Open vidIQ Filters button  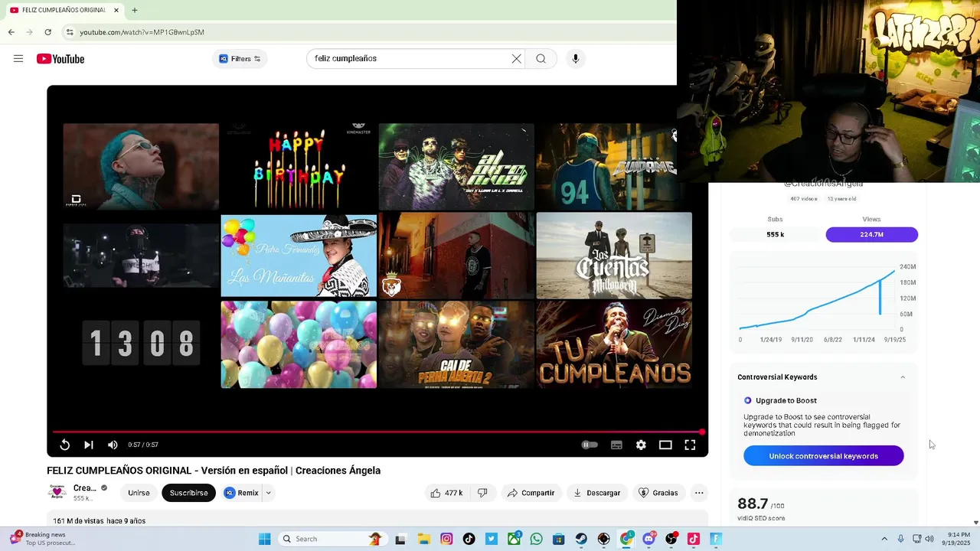(x=240, y=59)
